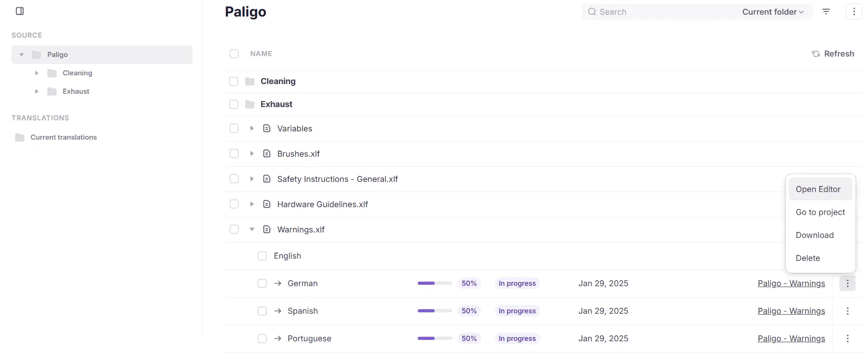The width and height of the screenshot is (868, 356).
Task: Open the Paligo - Warnings link for Spanish
Action: (x=791, y=311)
